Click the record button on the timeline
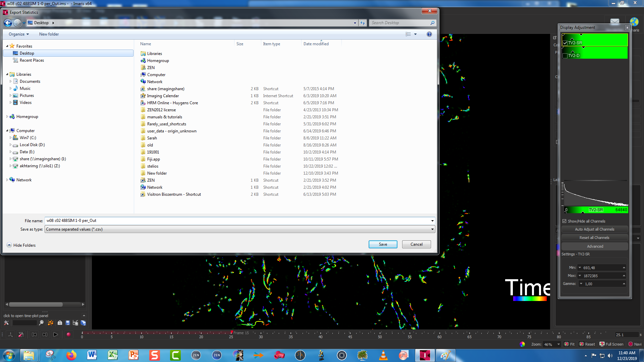 pyautogui.click(x=68, y=335)
